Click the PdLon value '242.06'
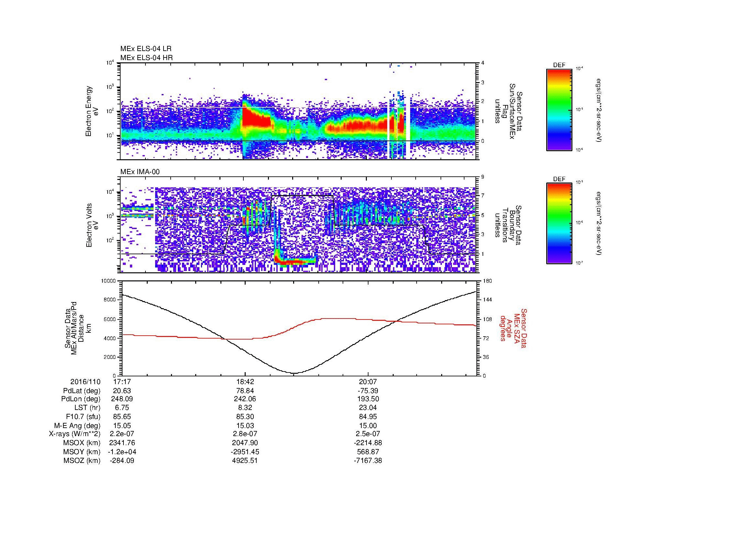 [245, 399]
